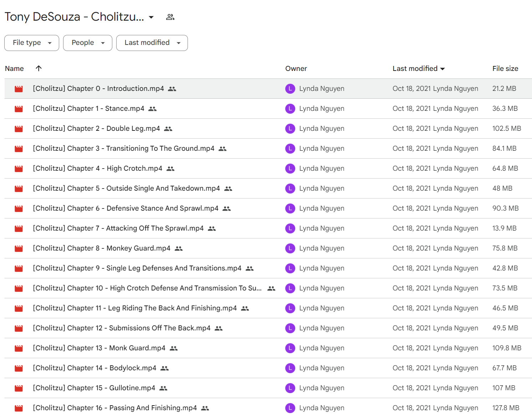Click shared icon beside Chapter 11 Leg Riding The Back
The image size is (532, 417).
point(245,308)
